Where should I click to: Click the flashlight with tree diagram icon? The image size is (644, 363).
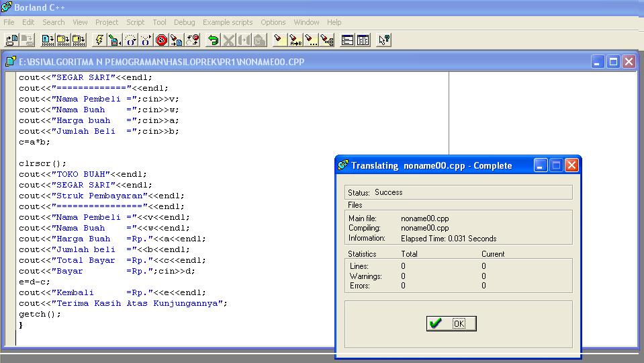click(327, 40)
